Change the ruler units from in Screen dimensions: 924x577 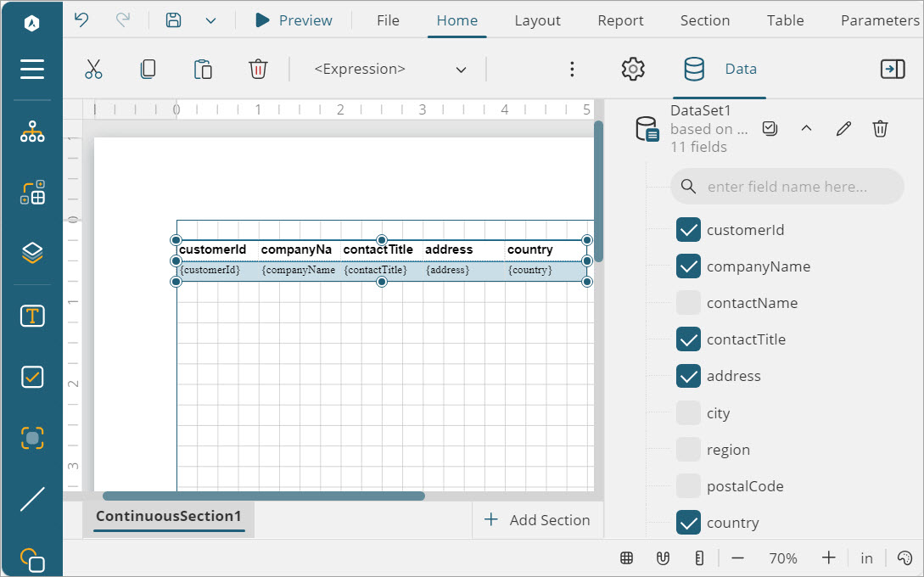pos(866,557)
